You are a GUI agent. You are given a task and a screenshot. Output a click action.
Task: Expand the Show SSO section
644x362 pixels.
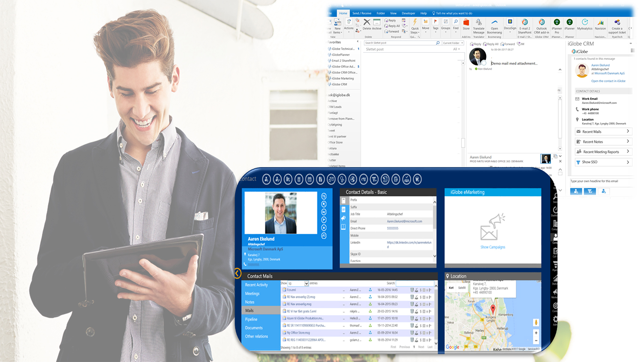click(x=603, y=162)
